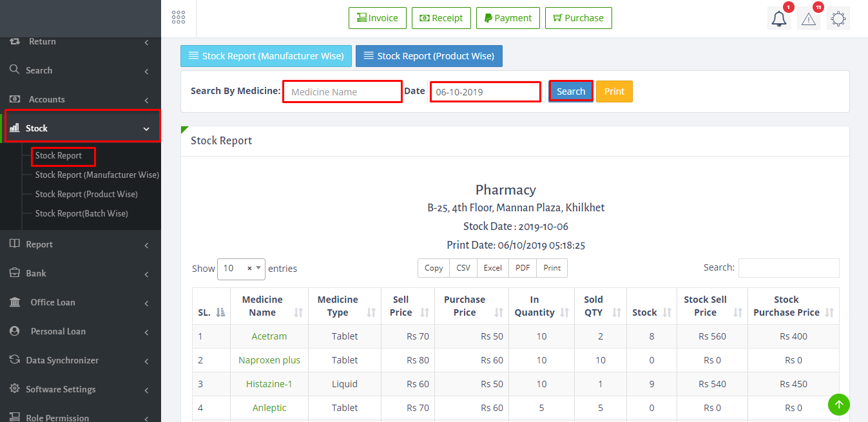Sort table by SL. column icon
Viewport: 868px width, 422px height.
(x=220, y=312)
